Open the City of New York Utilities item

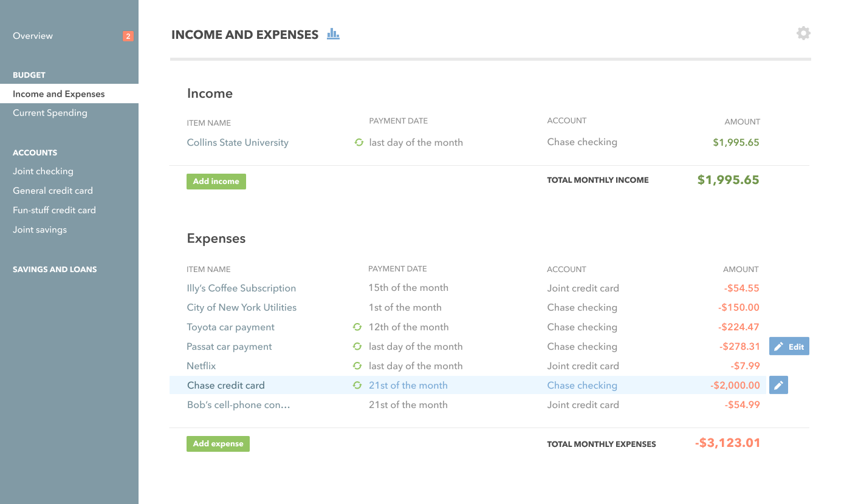[x=242, y=307]
